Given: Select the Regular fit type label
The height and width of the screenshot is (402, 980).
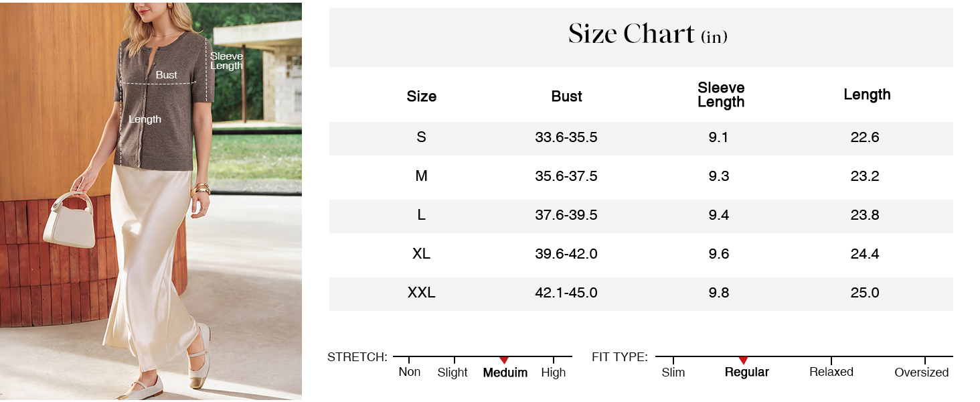Looking at the screenshot, I should point(747,372).
